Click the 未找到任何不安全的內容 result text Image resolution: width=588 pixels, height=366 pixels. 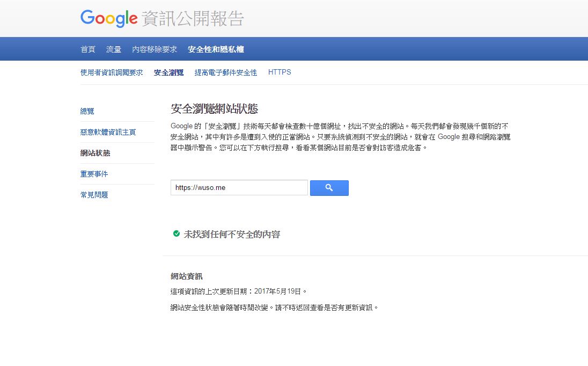tap(232, 235)
